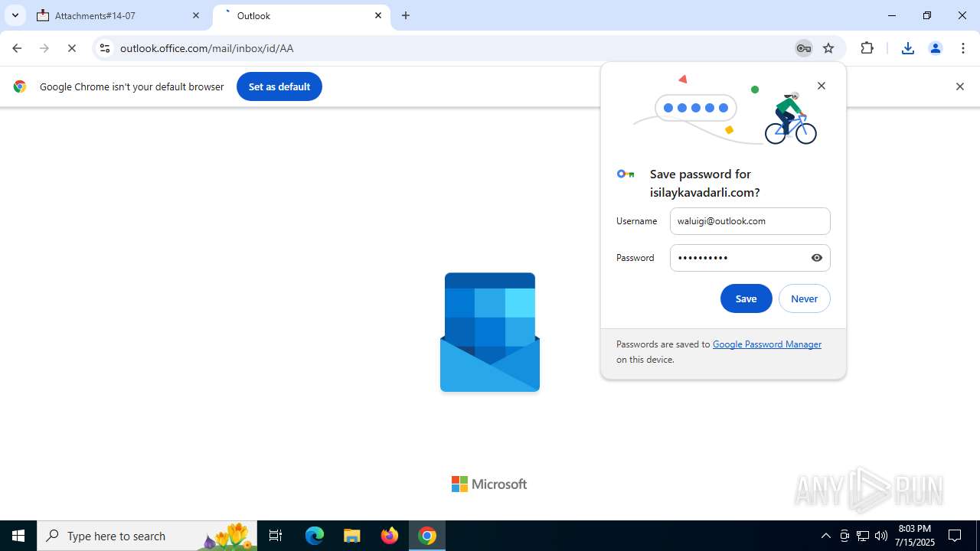Save the password

click(x=746, y=298)
